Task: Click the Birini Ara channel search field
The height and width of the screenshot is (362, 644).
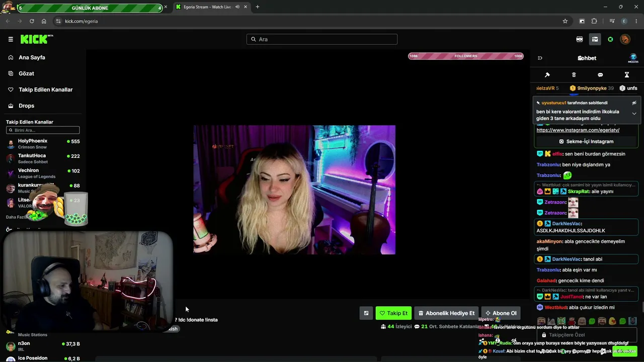Action: [43, 130]
